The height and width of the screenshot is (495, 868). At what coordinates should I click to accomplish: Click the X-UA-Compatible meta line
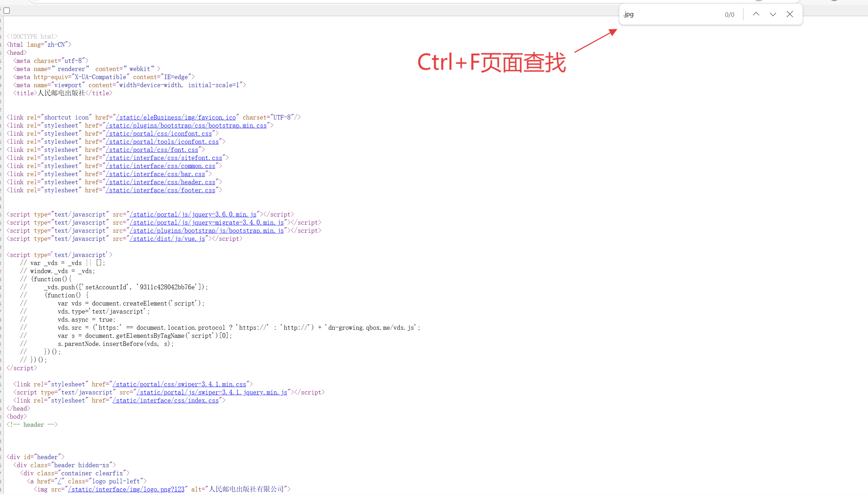click(x=104, y=77)
